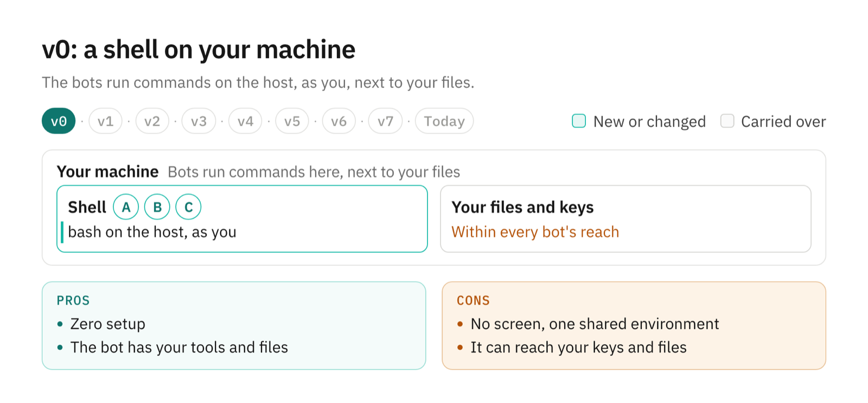Select the v0 version step
Image resolution: width=868 pixels, height=403 pixels.
59,121
